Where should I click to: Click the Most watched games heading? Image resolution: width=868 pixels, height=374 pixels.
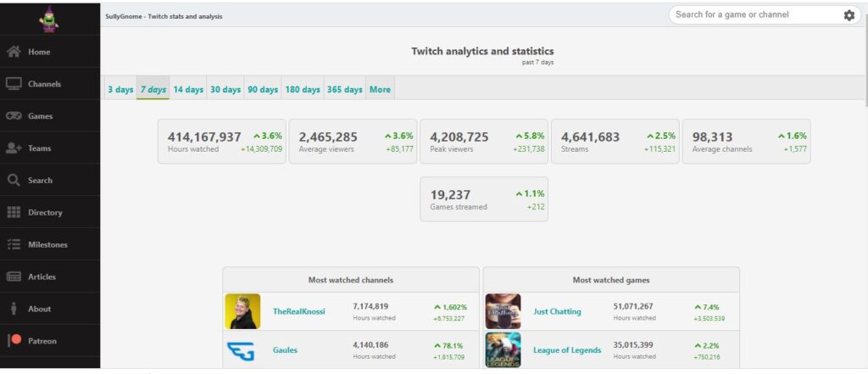611,280
